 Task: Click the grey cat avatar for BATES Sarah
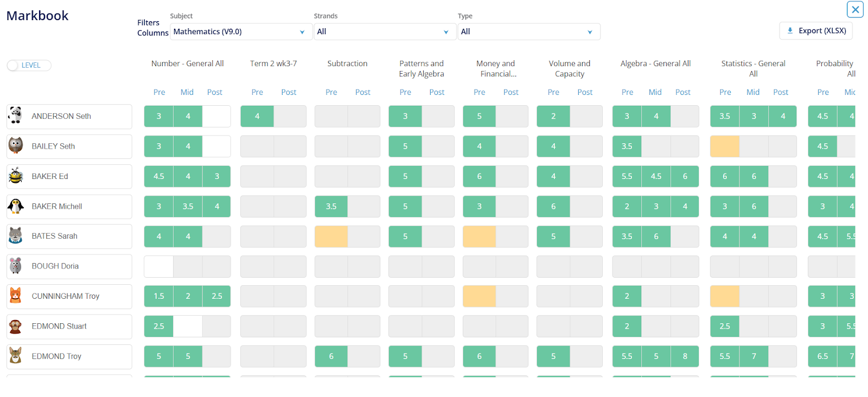(16, 236)
